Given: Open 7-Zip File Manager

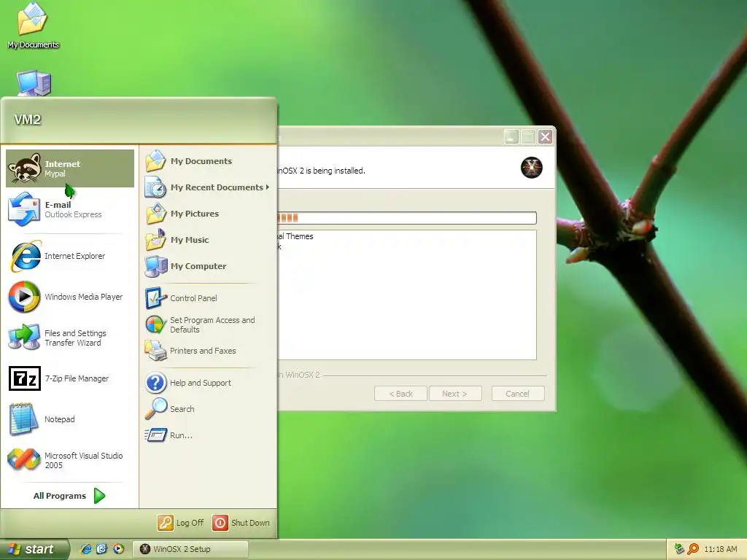Looking at the screenshot, I should [70, 378].
